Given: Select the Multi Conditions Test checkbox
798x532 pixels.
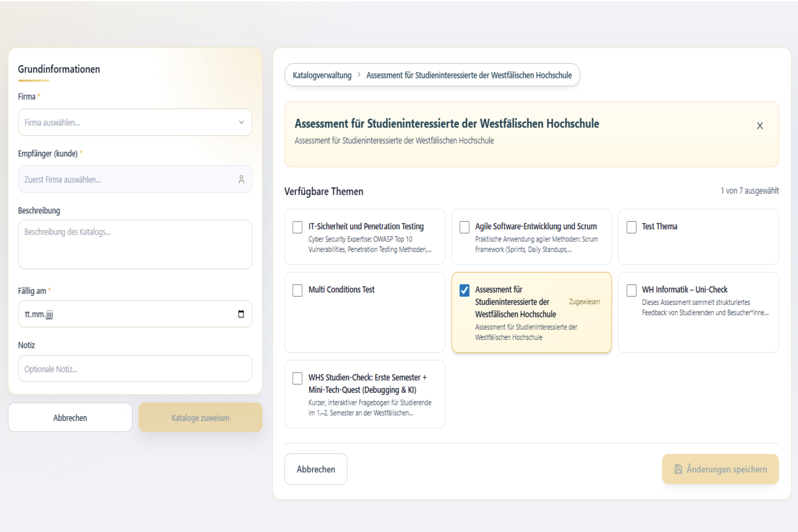Looking at the screenshot, I should coord(297,290).
